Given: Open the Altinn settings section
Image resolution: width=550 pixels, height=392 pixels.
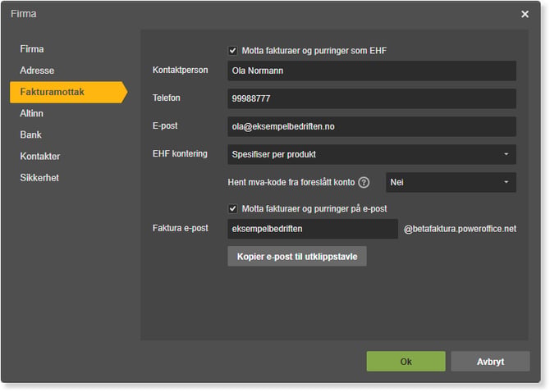Looking at the screenshot, I should (31, 113).
